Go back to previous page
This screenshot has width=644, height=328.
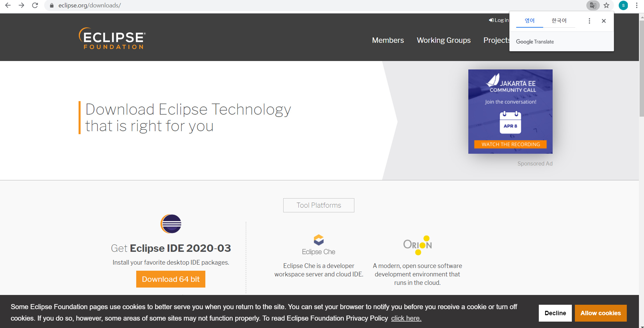[x=8, y=5]
